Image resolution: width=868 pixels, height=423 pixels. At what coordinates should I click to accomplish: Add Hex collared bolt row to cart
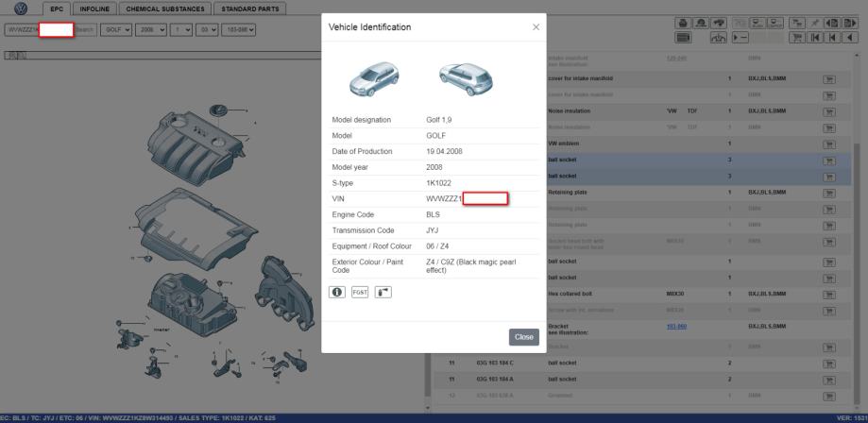[x=829, y=294]
